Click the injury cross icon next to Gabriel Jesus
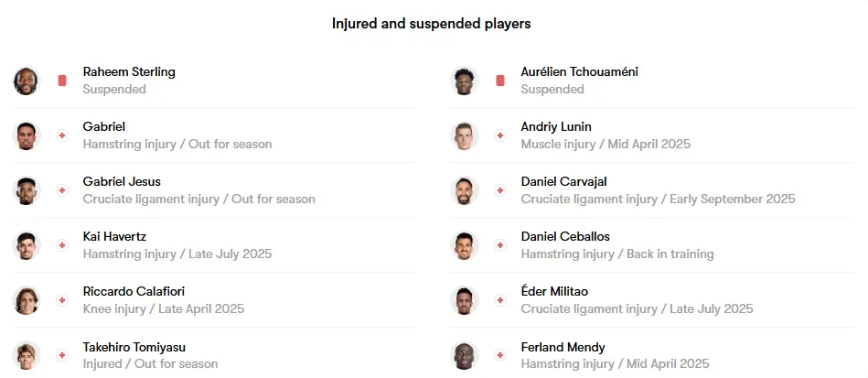Viewport: 868px width, 378px height. (x=62, y=190)
